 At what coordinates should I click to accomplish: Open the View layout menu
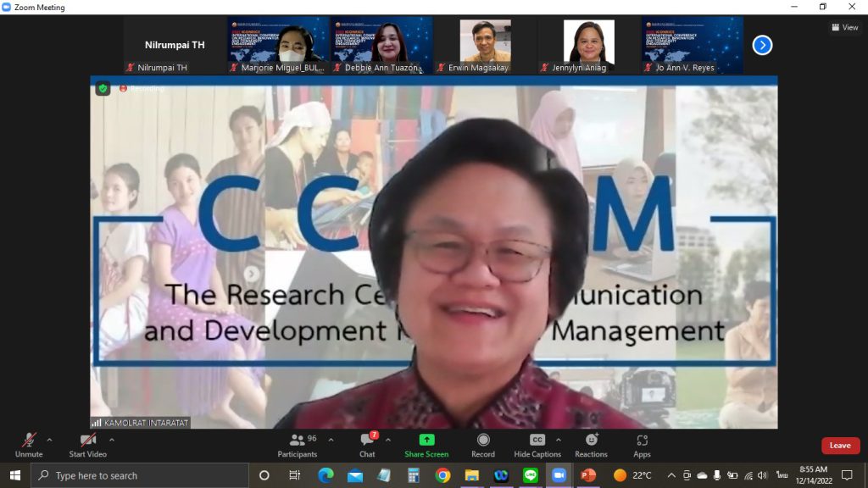845,27
